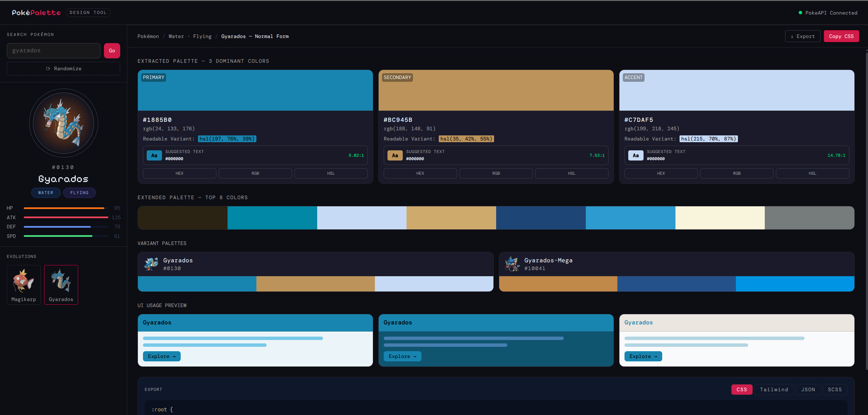Click the teal swatch in the extended palette

click(x=272, y=218)
